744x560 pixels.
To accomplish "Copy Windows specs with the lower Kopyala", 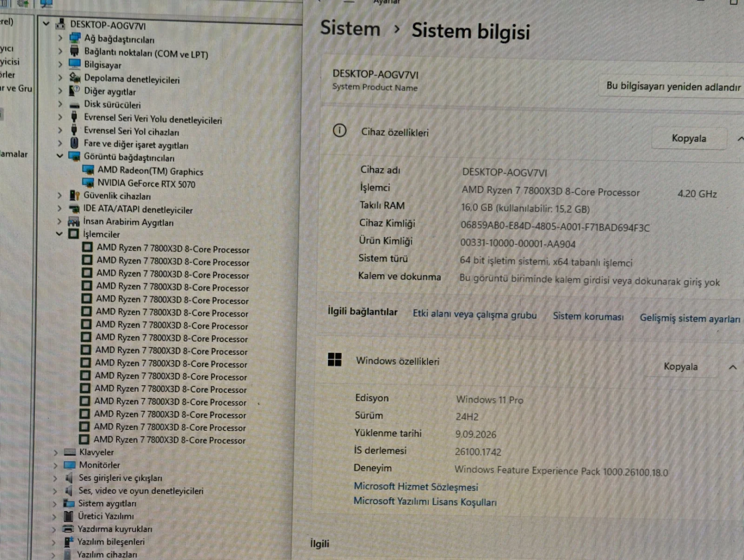I will point(680,366).
